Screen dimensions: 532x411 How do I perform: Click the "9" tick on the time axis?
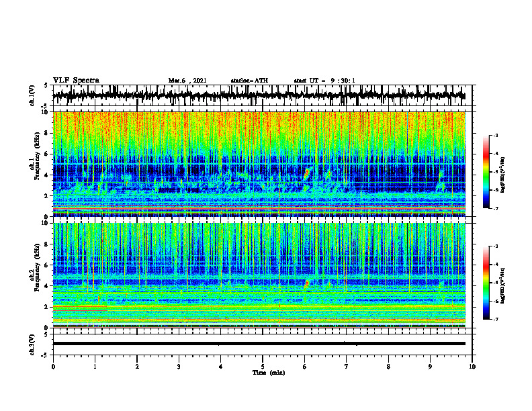point(430,367)
